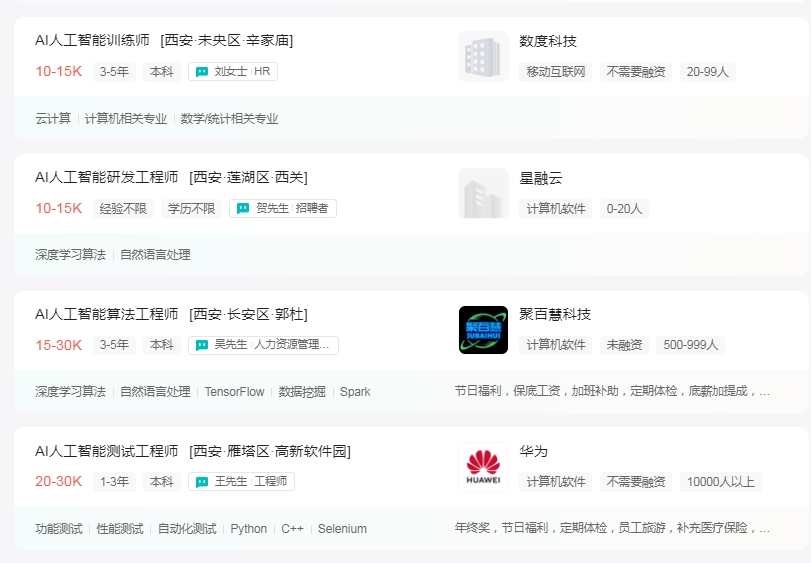Click the 功能测试 skill keyword
Viewport: 811px width, 563px height.
coord(58,529)
